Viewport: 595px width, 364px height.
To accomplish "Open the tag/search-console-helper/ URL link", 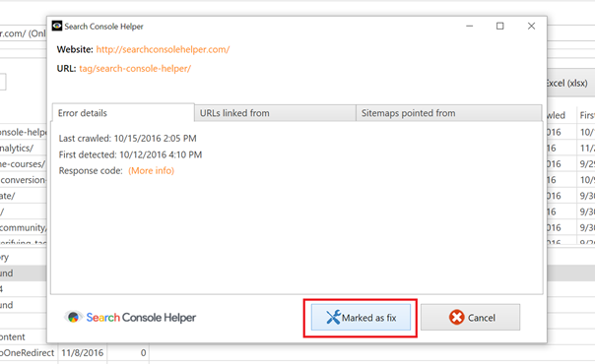I will click(135, 69).
